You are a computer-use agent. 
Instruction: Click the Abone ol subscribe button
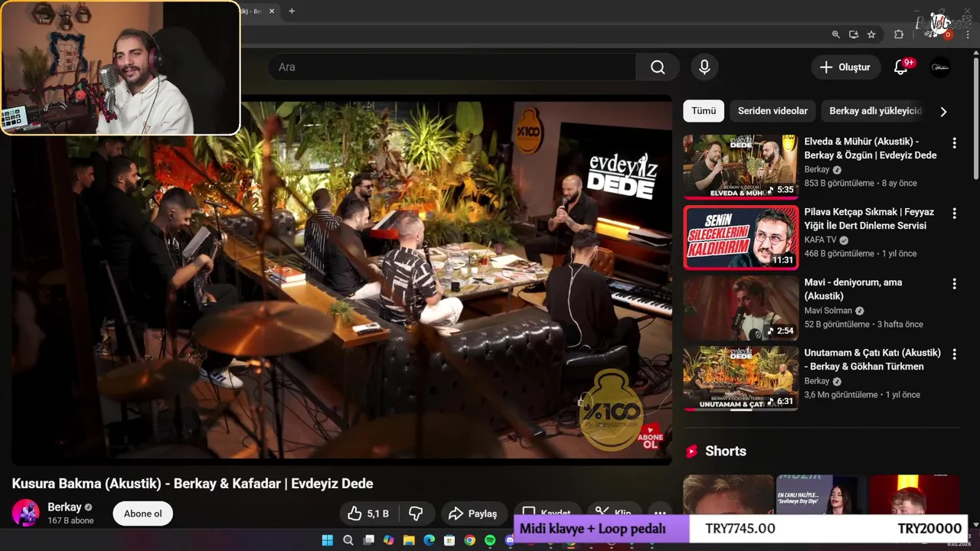[x=143, y=514]
